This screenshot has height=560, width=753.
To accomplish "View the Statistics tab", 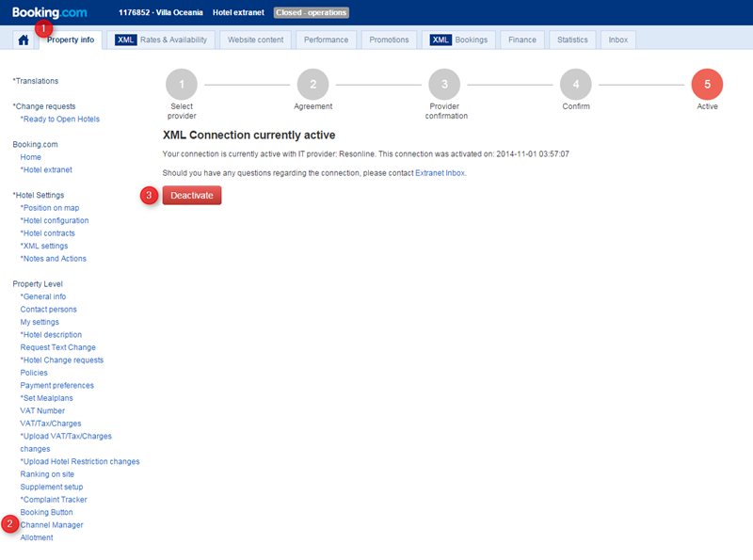I will point(572,40).
